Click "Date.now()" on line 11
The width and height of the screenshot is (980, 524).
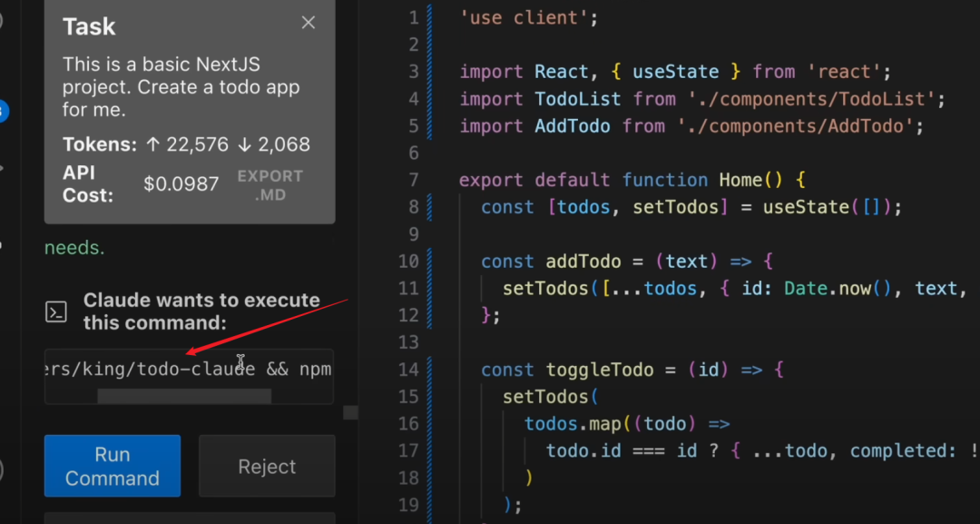tap(838, 288)
